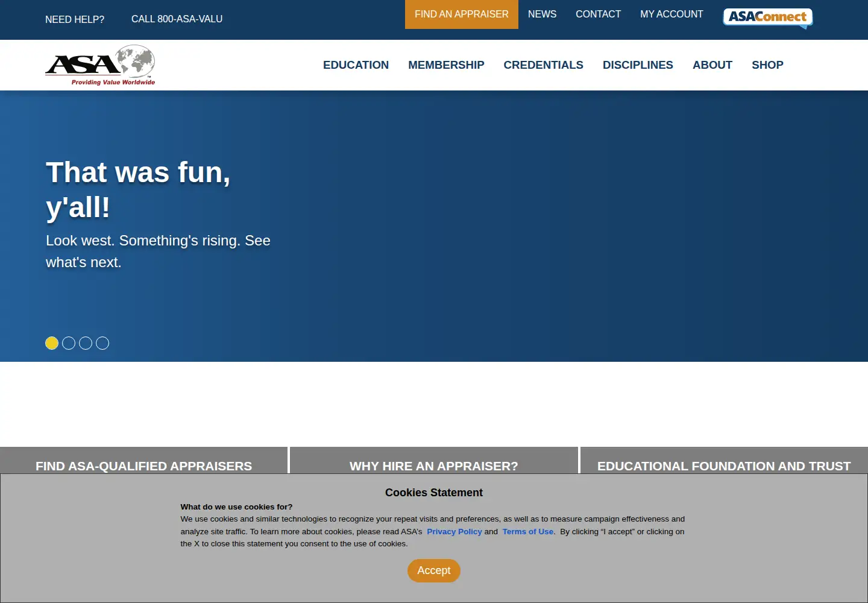Open the Privacy Policy link

pos(454,532)
